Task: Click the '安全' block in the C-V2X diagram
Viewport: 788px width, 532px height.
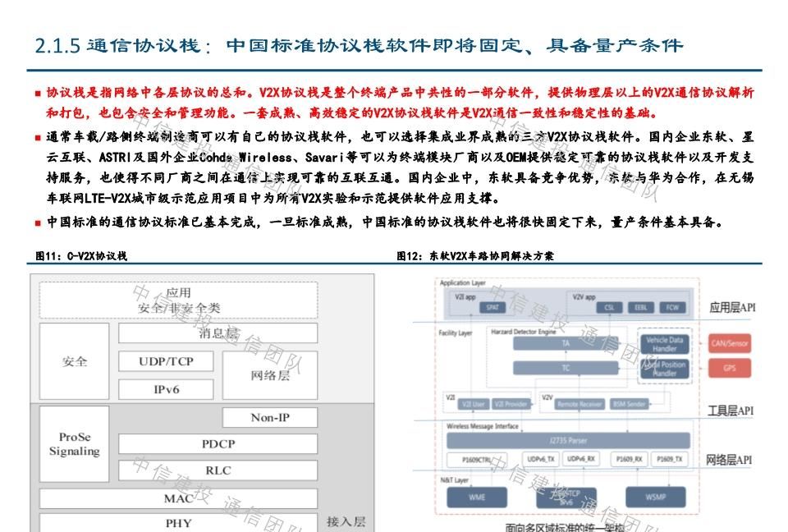Action: 75,361
